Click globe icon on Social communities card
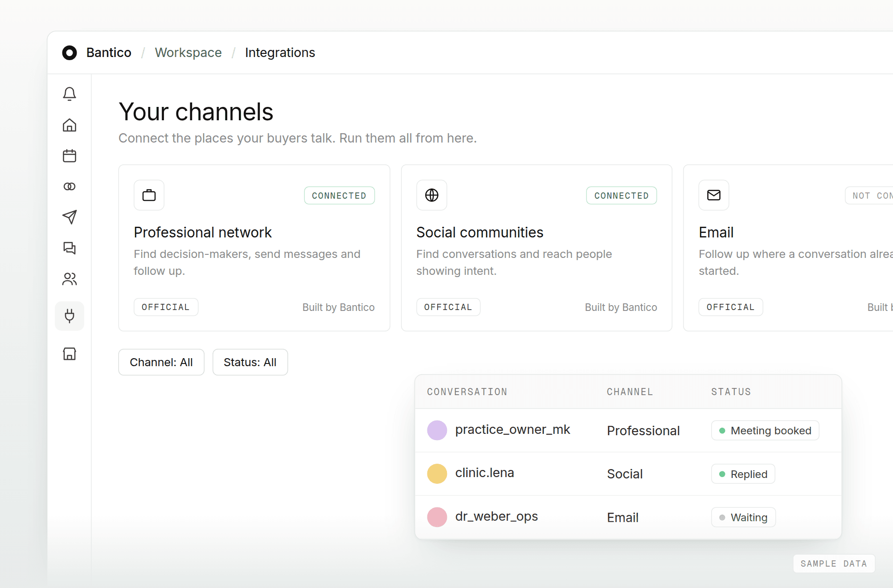893x588 pixels. 432,195
